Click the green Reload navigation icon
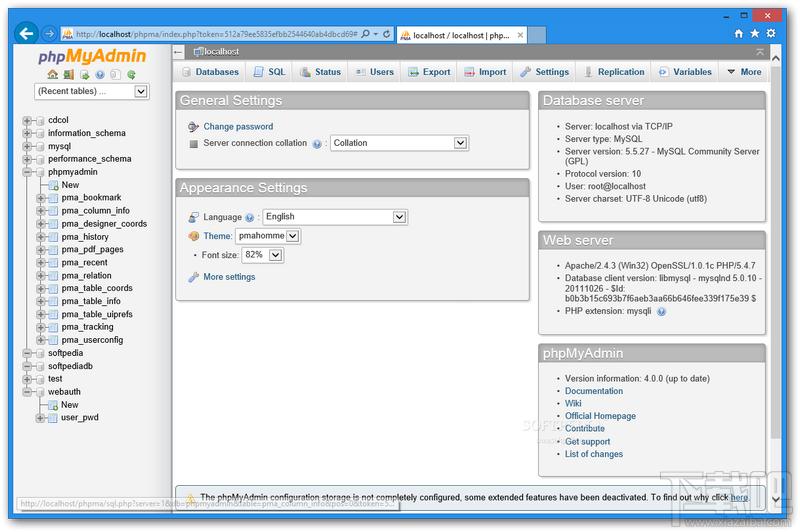Image resolution: width=800 pixels, height=532 pixels. pyautogui.click(x=131, y=74)
